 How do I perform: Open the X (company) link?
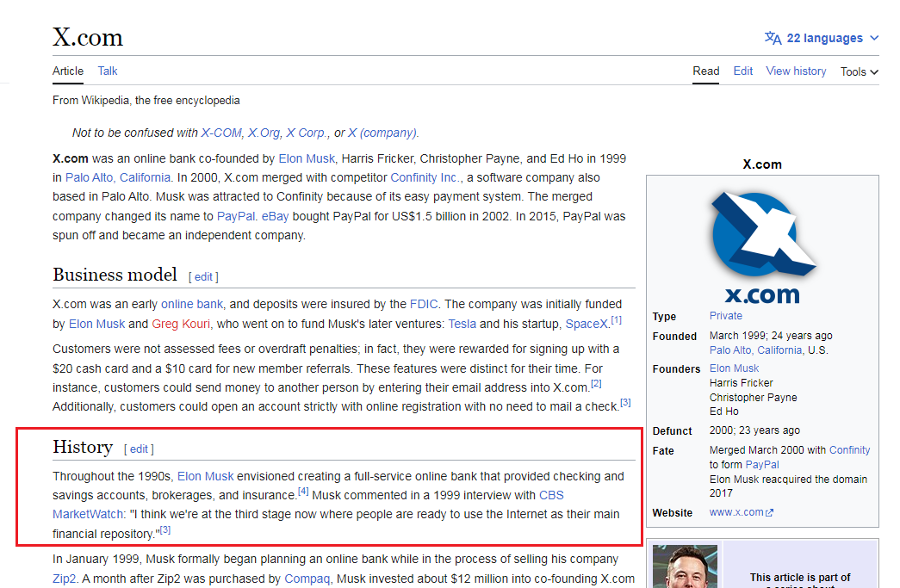point(383,133)
